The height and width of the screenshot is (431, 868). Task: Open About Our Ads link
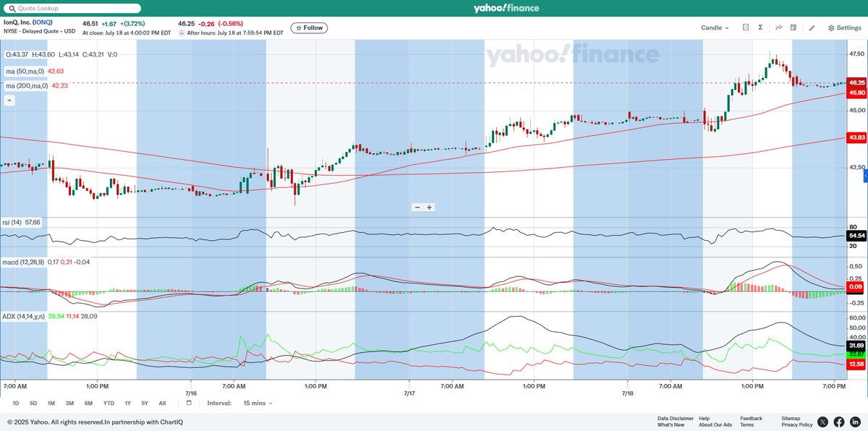(715, 424)
